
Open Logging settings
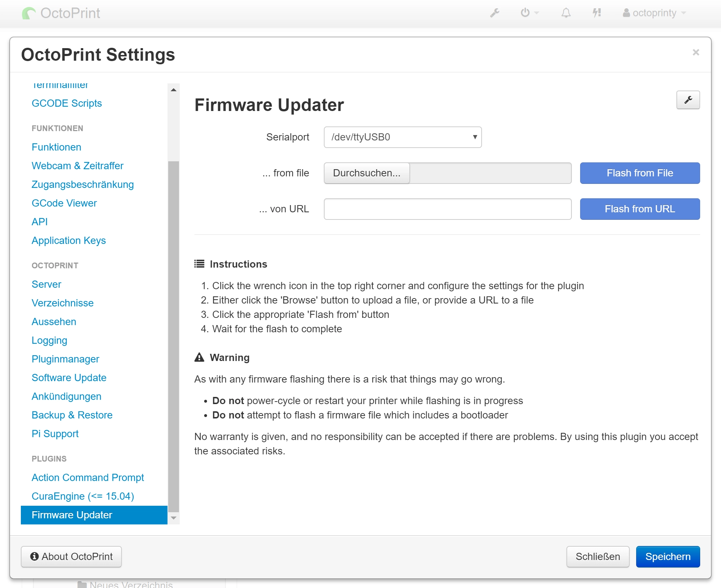pos(49,341)
